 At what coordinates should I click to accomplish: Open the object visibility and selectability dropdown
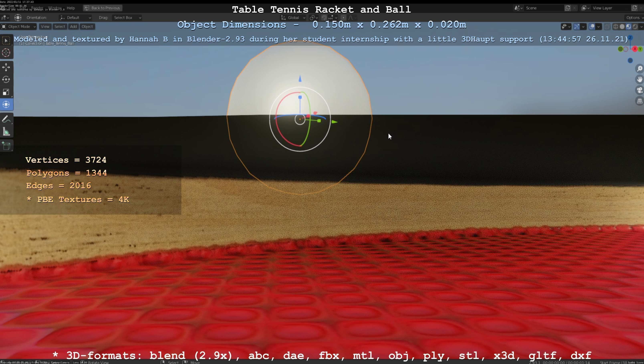coord(566,26)
